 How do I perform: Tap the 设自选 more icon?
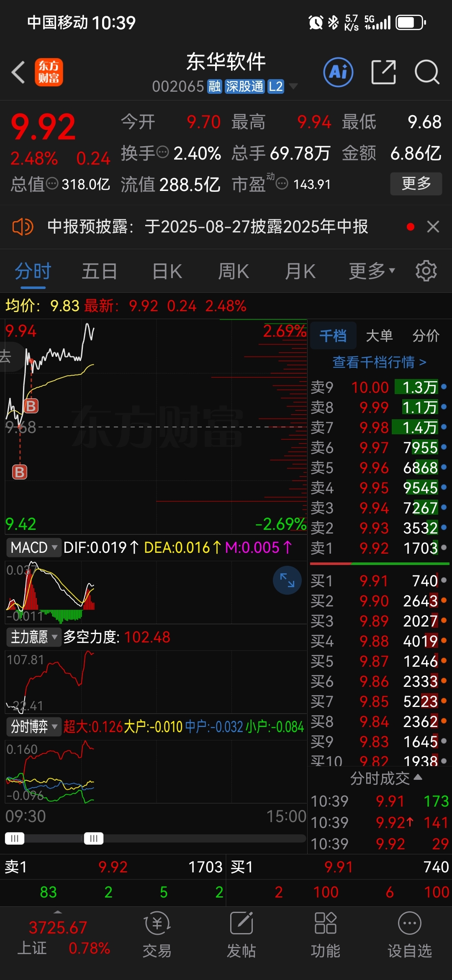(410, 923)
